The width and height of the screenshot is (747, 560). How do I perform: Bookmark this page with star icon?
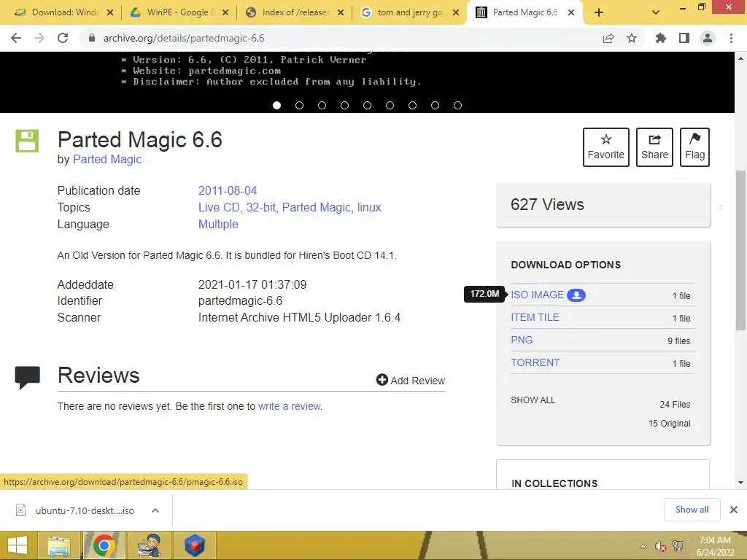632,38
